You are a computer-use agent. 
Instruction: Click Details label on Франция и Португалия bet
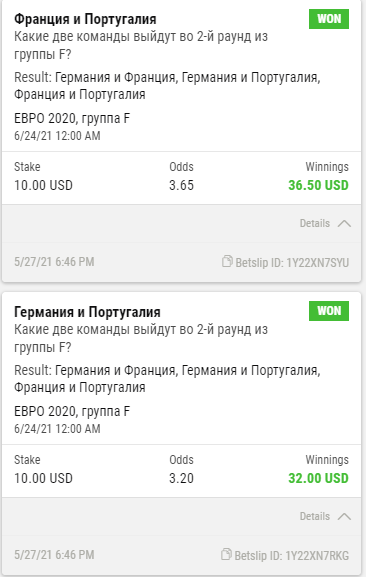pos(315,223)
